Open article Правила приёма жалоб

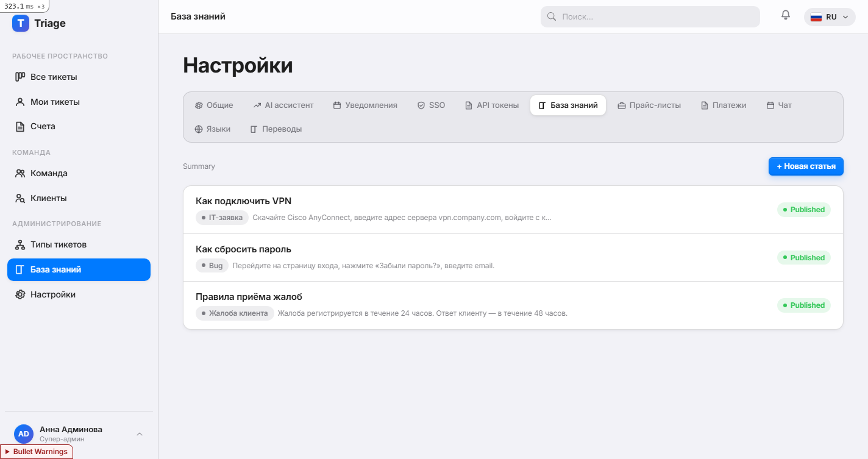(513, 305)
